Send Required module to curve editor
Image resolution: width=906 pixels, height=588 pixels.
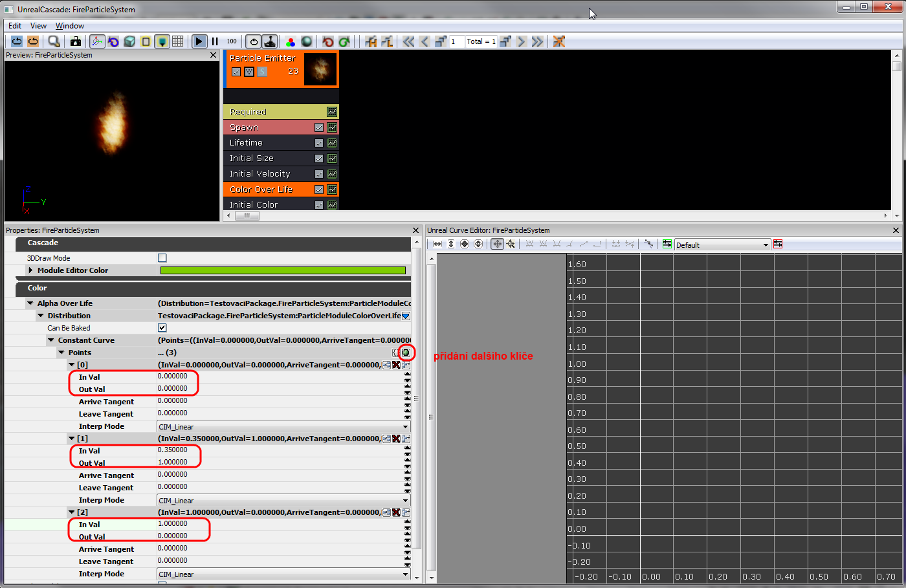click(x=332, y=112)
